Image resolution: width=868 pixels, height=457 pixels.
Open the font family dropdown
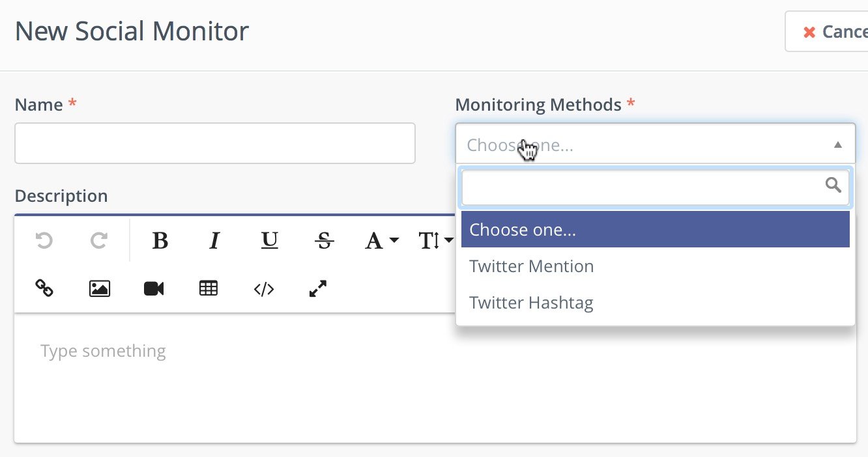click(381, 242)
